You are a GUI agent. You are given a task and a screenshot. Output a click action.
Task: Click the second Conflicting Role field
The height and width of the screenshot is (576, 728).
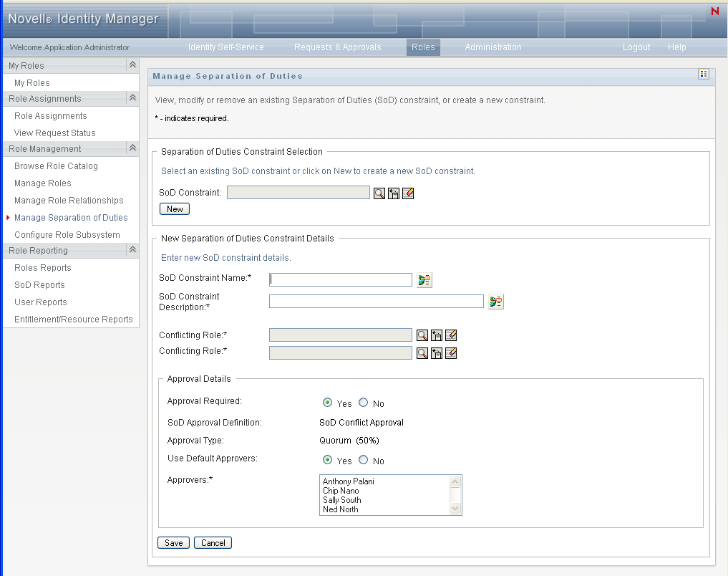[x=340, y=352]
